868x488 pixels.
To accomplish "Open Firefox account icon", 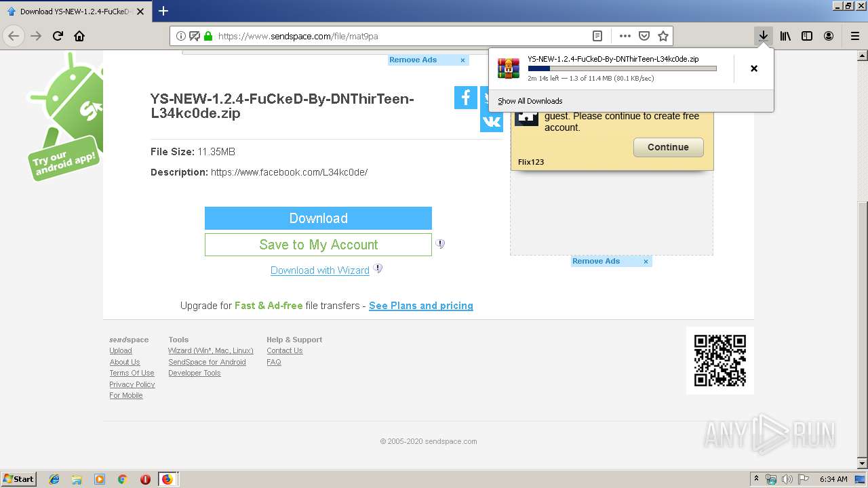I will [829, 36].
